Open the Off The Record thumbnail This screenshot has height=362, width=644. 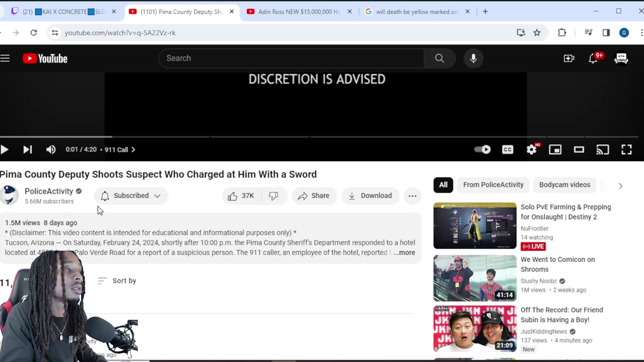(x=475, y=328)
